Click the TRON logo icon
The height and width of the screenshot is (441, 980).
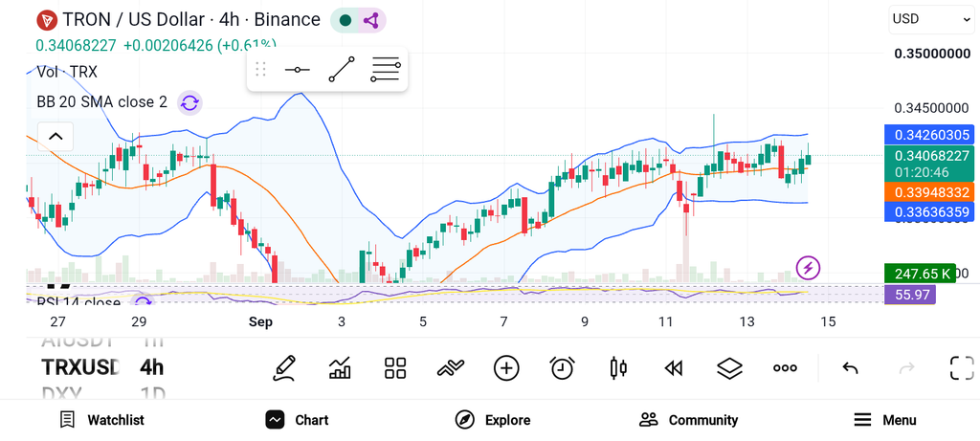click(46, 20)
